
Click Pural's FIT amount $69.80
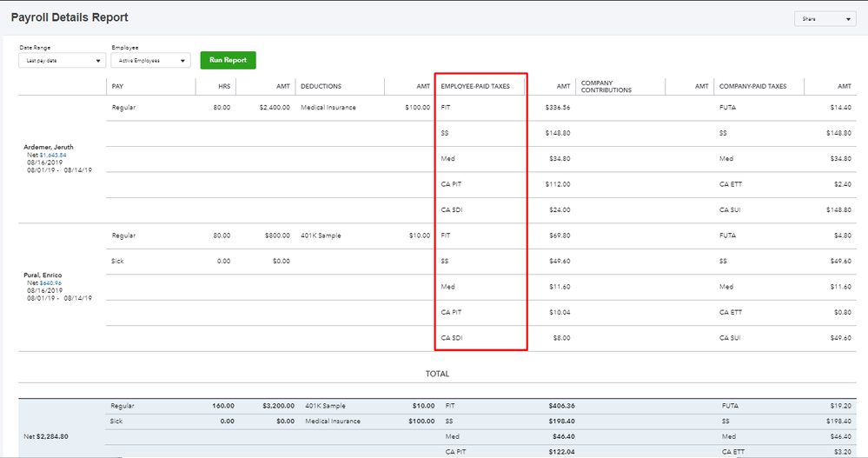[x=560, y=236]
